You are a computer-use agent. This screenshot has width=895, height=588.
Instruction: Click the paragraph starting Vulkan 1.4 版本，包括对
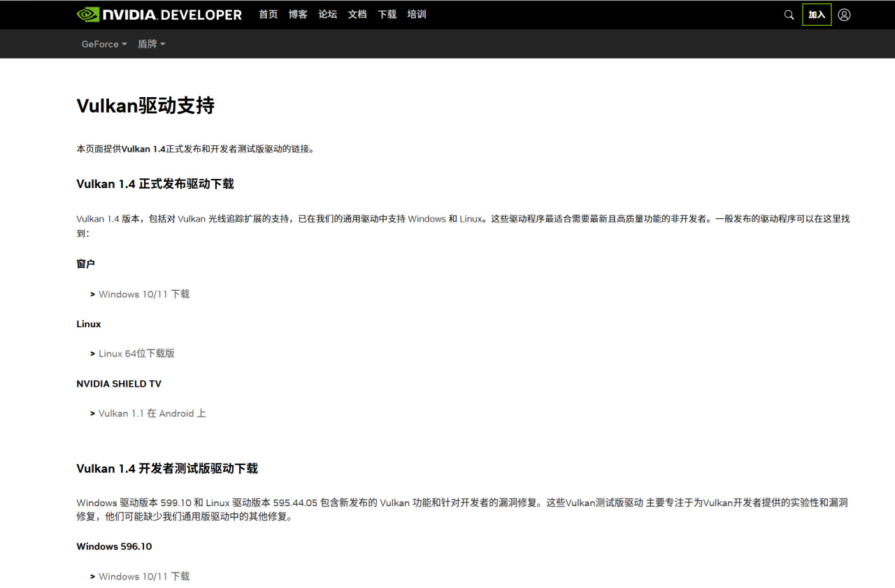(x=463, y=226)
